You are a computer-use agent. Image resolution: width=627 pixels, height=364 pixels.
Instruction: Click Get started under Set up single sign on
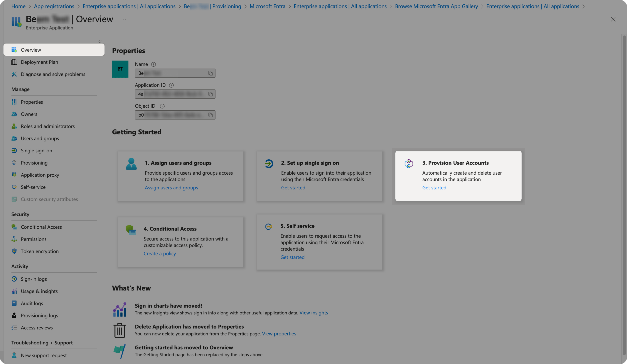point(293,188)
